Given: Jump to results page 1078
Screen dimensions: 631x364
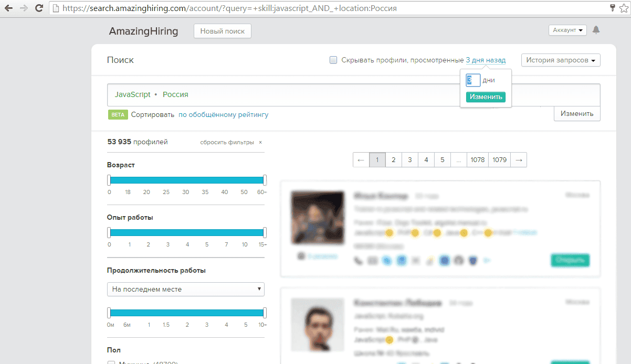Looking at the screenshot, I should pos(478,160).
